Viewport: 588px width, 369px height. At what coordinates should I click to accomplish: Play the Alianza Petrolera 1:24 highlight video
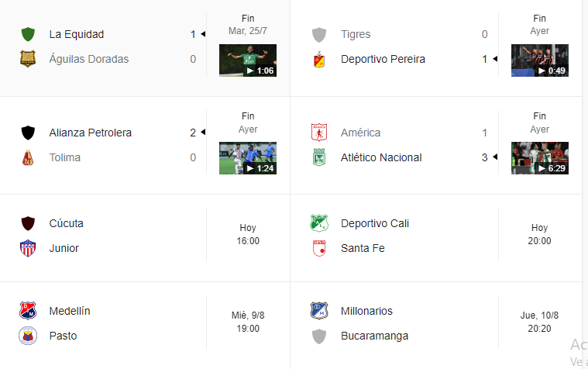(248, 158)
